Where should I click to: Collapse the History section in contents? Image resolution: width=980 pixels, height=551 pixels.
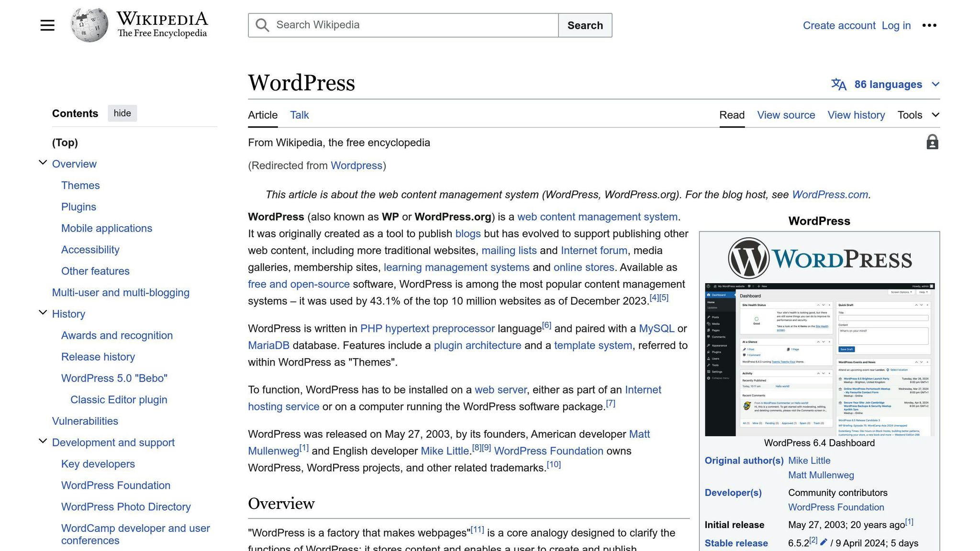click(43, 313)
